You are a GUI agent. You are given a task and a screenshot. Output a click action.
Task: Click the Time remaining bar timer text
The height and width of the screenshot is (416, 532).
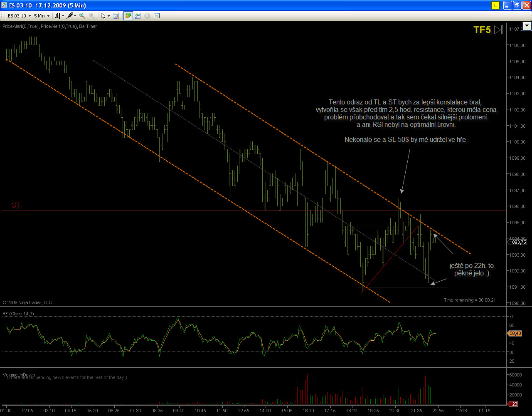pos(470,300)
